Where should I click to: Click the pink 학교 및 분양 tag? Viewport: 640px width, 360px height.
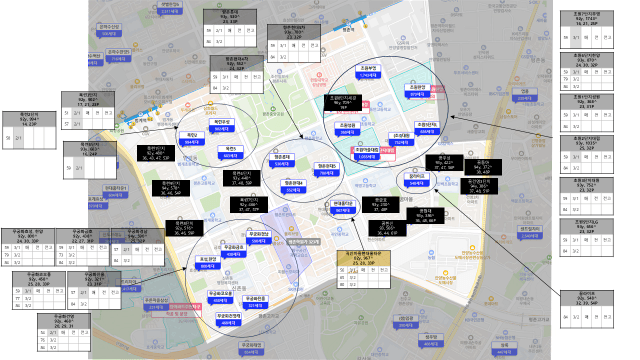click(x=176, y=314)
